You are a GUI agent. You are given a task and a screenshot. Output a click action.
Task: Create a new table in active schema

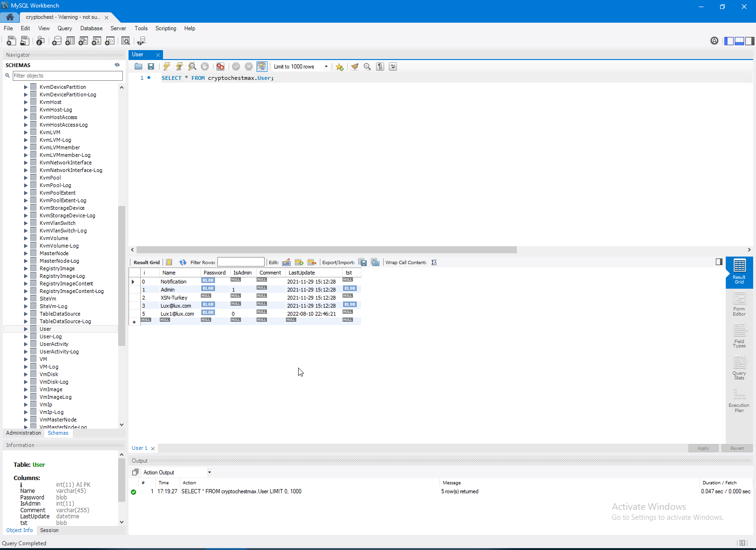pos(70,41)
